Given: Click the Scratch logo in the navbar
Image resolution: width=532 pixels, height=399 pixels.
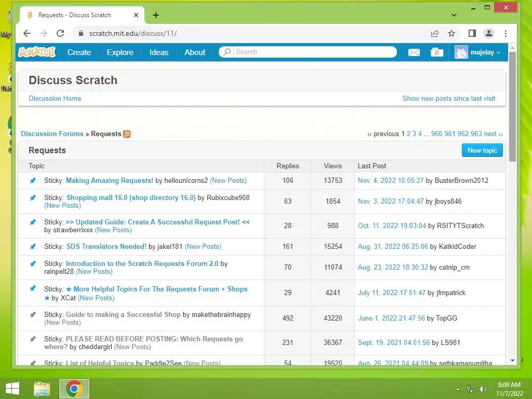Looking at the screenshot, I should [37, 52].
